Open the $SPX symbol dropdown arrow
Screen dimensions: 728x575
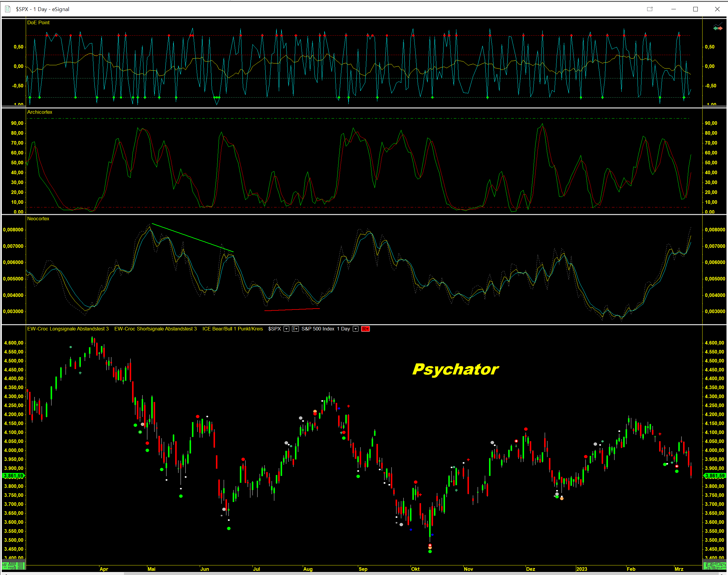tap(286, 329)
